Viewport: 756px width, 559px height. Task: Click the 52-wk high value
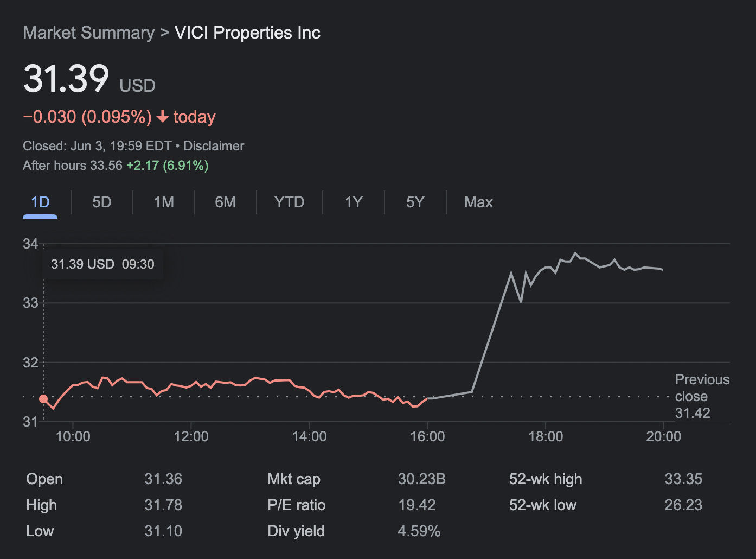coord(684,479)
